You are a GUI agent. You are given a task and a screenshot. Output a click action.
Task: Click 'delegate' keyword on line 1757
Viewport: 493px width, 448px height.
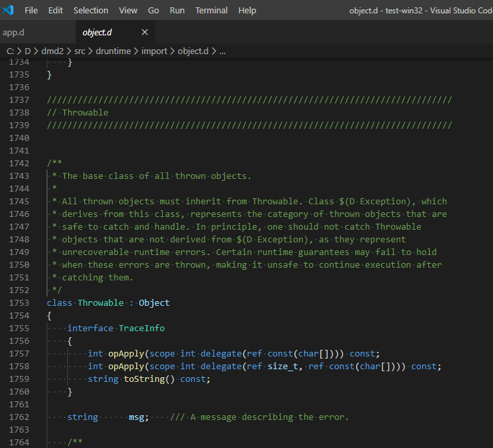point(221,354)
